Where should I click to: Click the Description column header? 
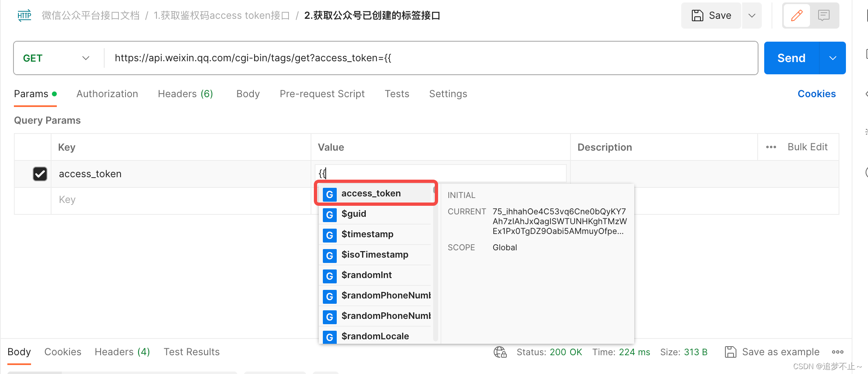click(604, 147)
